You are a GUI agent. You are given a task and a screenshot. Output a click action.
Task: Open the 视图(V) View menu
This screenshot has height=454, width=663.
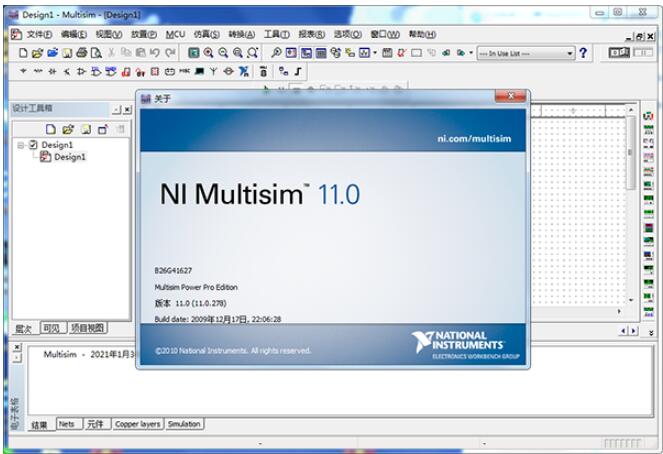[109, 35]
